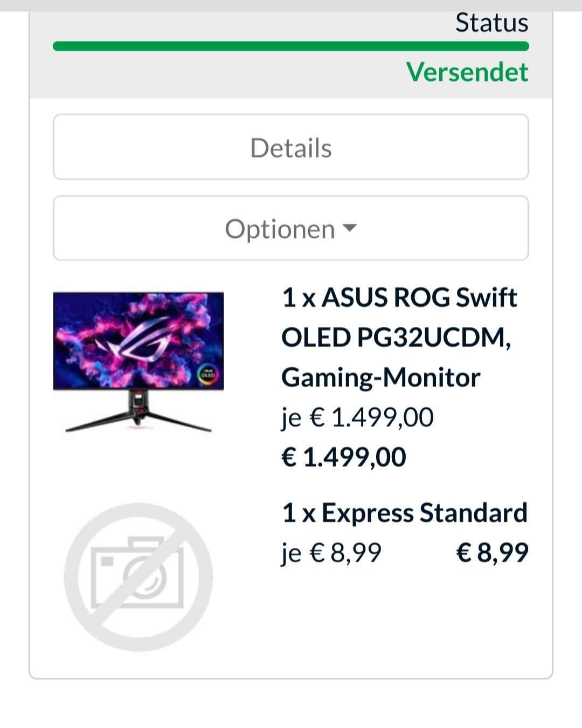
Task: Click the monitor stand in product image
Action: pyautogui.click(x=138, y=411)
